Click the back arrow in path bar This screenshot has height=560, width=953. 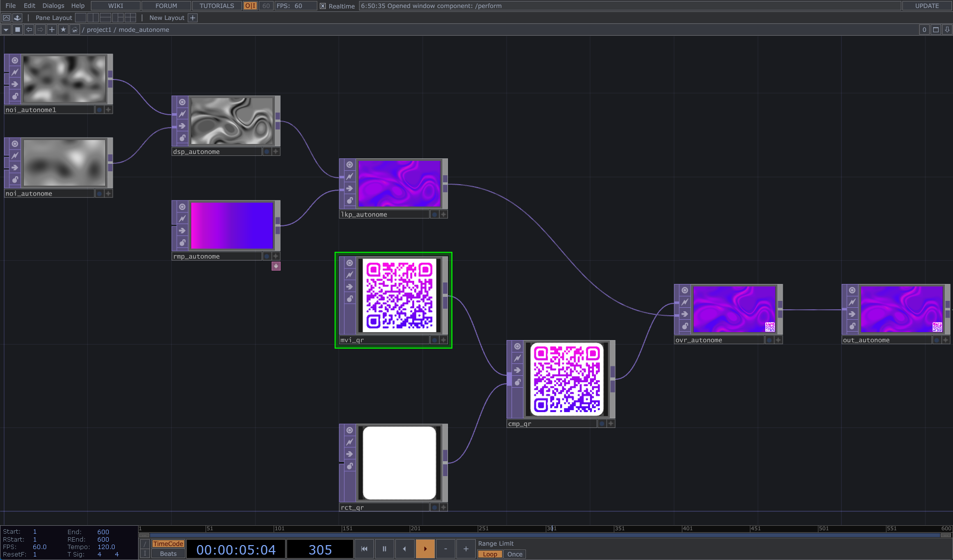(x=29, y=30)
